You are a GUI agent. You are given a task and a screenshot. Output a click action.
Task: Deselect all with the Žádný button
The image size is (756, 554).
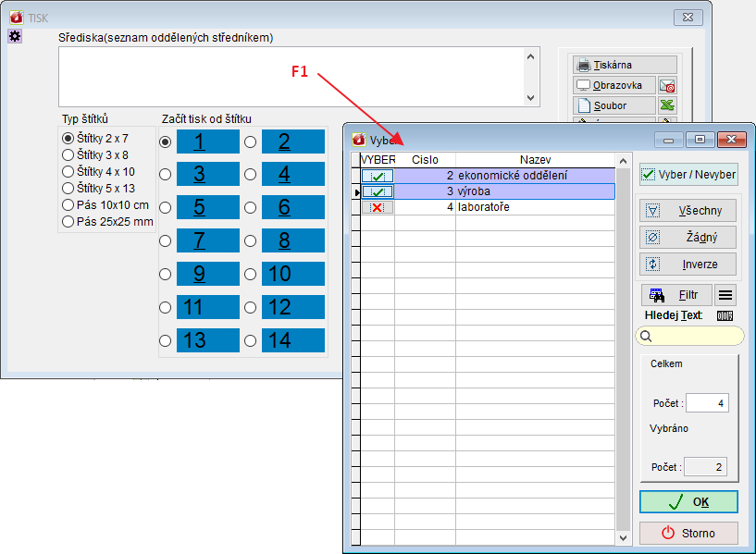[x=688, y=237]
